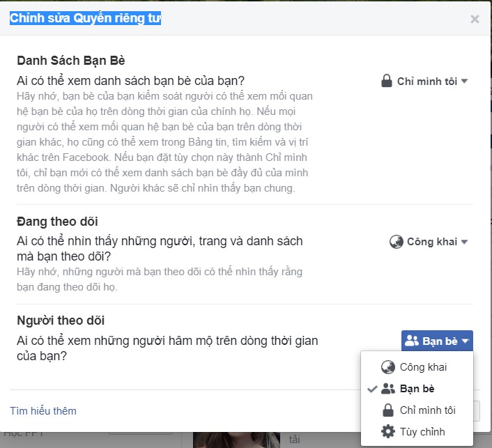
Task: Click the question Ai có thể xem danh sách bạn bè
Action: tap(130, 81)
